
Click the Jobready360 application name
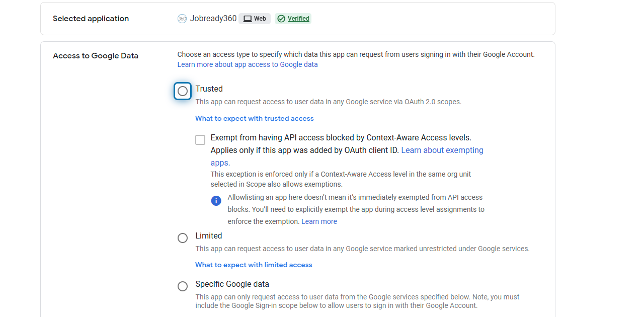(213, 19)
